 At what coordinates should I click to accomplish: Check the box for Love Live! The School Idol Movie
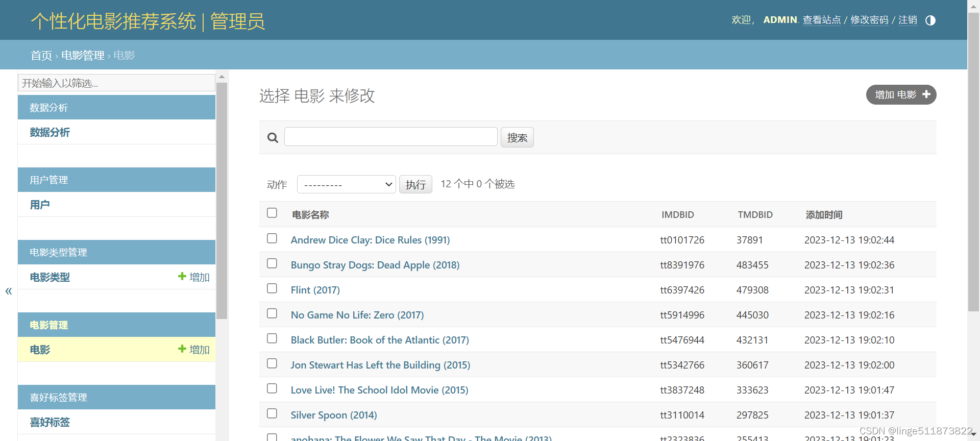click(272, 388)
